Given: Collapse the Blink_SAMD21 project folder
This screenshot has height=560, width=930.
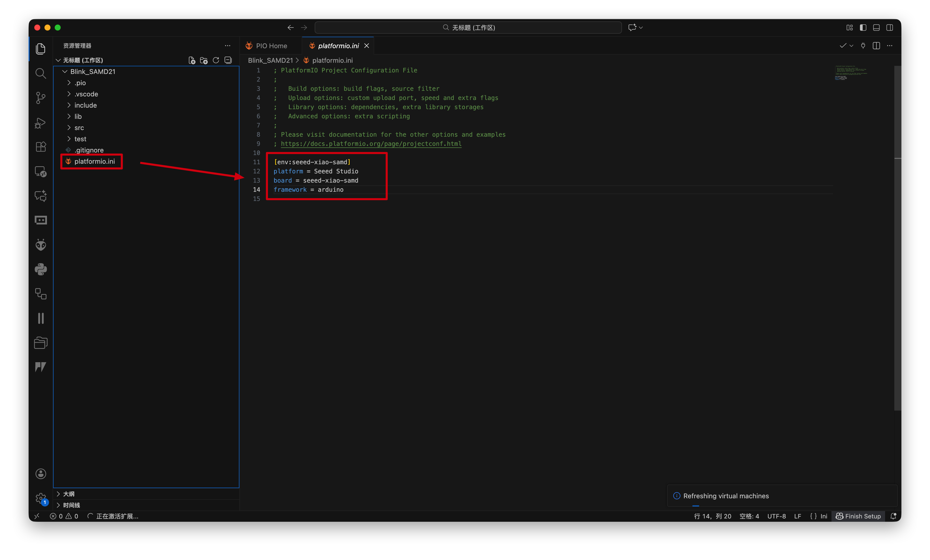Looking at the screenshot, I should point(92,72).
